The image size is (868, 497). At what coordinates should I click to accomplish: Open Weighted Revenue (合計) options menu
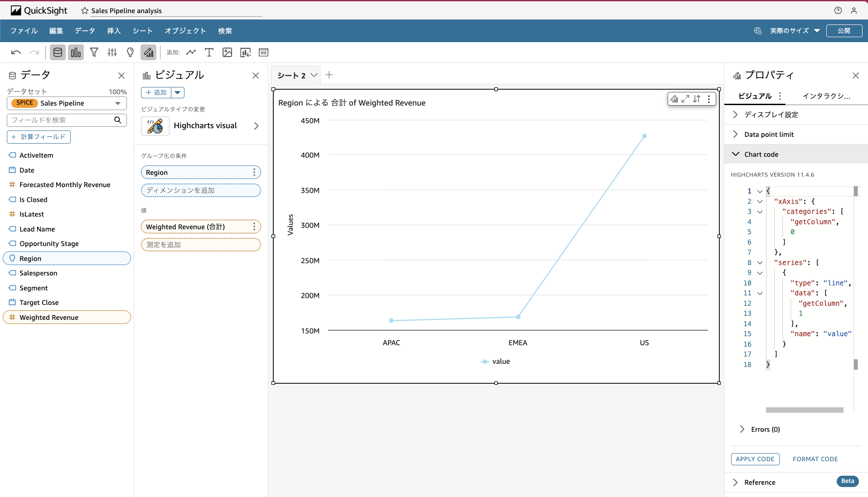coord(254,227)
